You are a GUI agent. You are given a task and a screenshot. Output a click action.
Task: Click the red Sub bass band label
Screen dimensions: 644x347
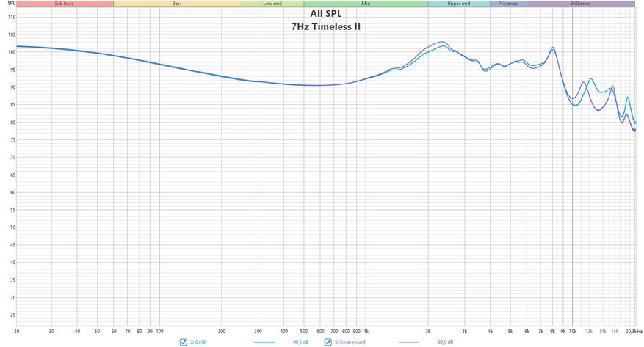pyautogui.click(x=65, y=4)
